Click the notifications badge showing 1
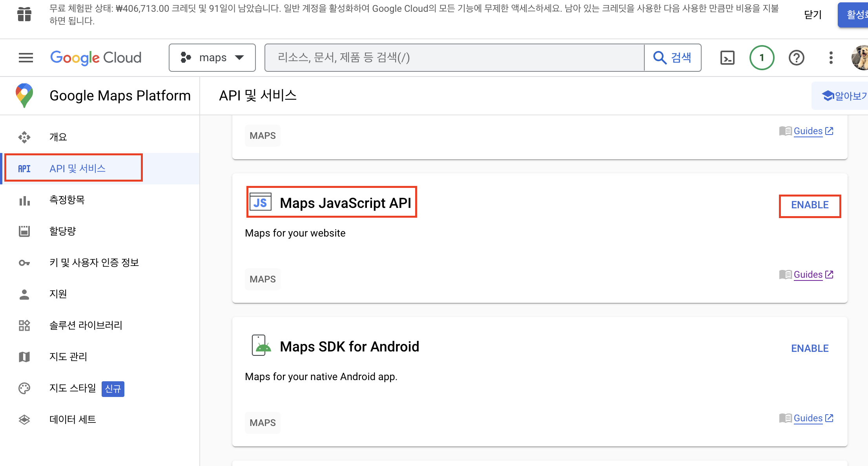This screenshot has width=868, height=466. coord(762,58)
